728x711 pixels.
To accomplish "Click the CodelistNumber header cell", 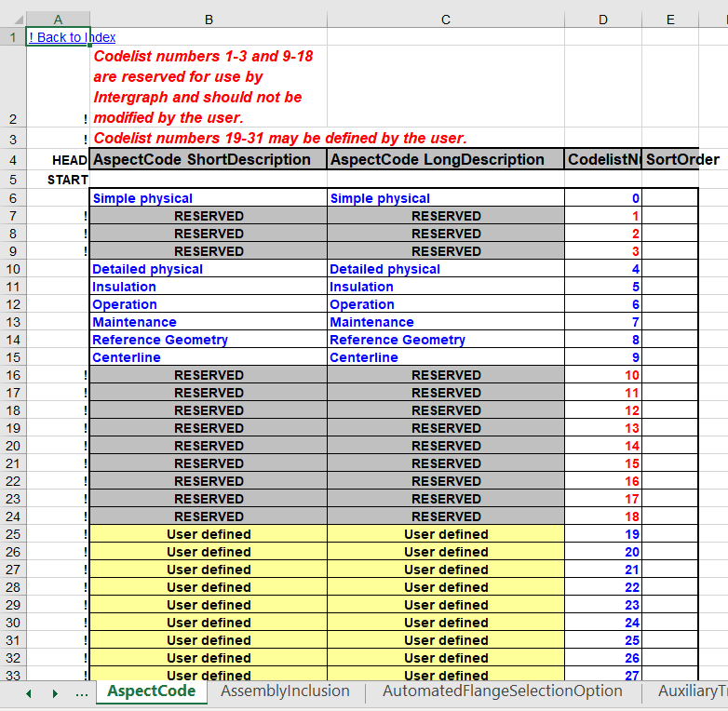I will click(x=603, y=160).
